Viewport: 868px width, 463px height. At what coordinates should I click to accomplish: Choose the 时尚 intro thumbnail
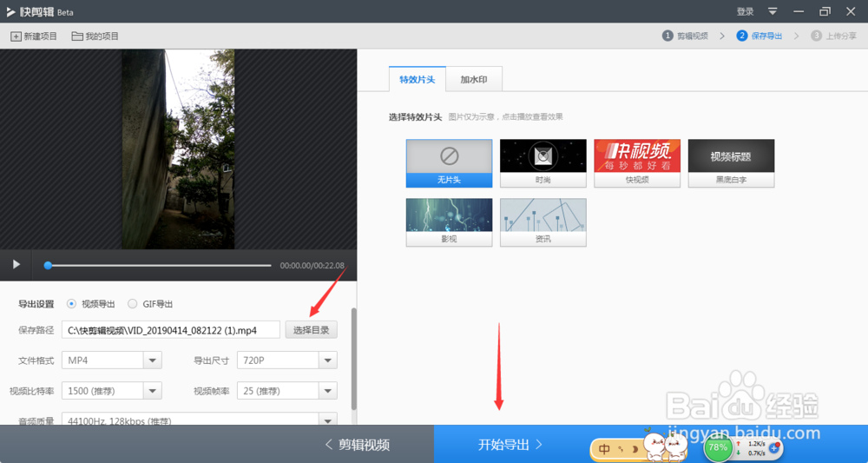tap(543, 163)
